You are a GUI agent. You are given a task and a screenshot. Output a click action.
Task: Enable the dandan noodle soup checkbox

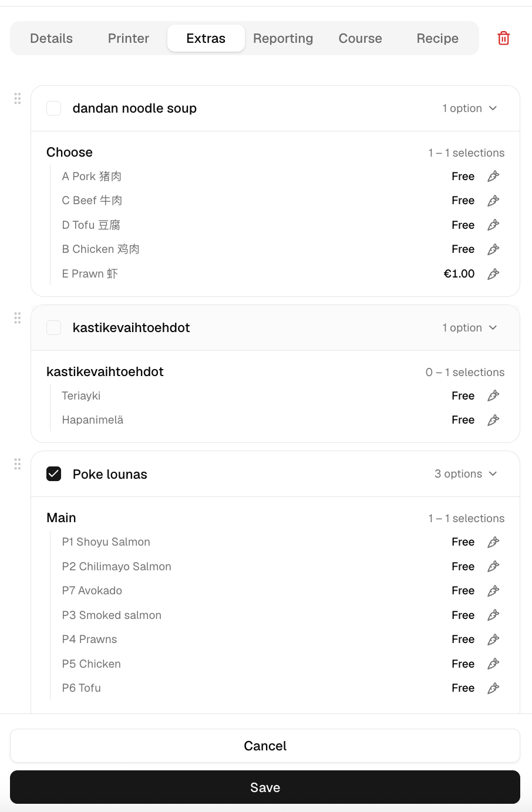point(54,108)
